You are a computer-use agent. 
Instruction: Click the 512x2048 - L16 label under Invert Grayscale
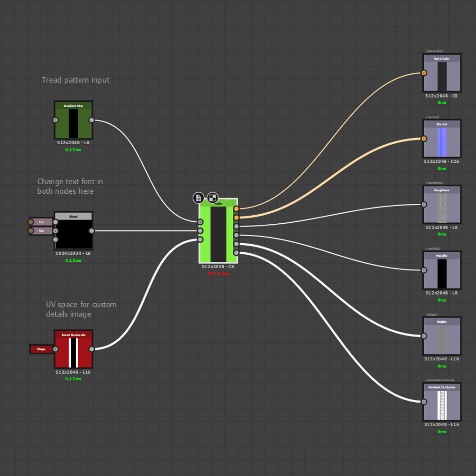point(73,372)
